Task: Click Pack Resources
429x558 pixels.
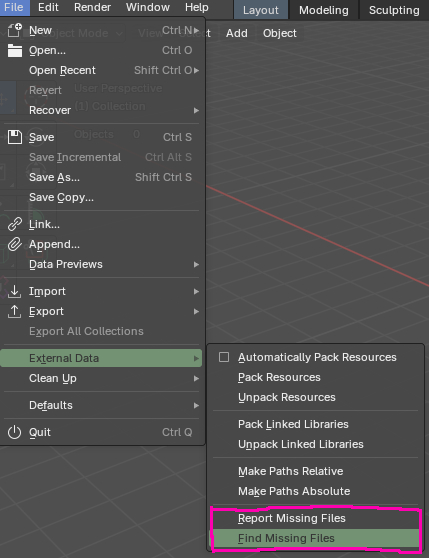Action: pos(316,377)
